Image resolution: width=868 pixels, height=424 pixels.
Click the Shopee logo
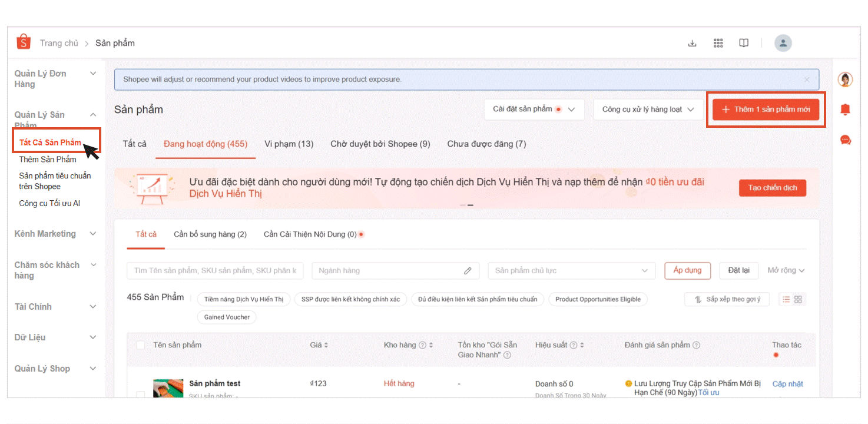[x=23, y=42]
